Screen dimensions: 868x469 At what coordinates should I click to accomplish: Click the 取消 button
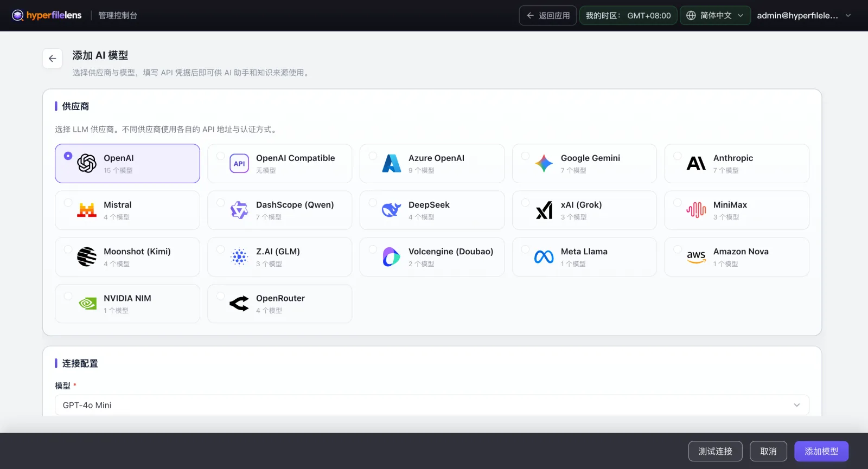pyautogui.click(x=768, y=451)
